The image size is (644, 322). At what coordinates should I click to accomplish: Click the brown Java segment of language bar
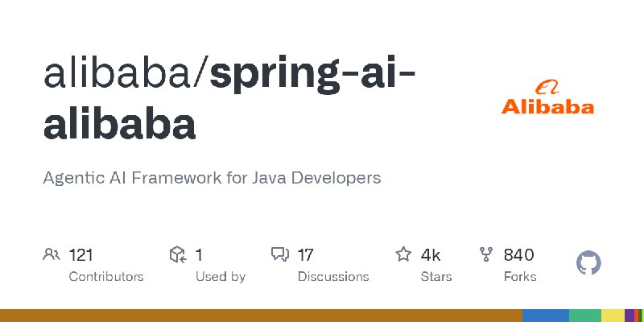(x=261, y=316)
